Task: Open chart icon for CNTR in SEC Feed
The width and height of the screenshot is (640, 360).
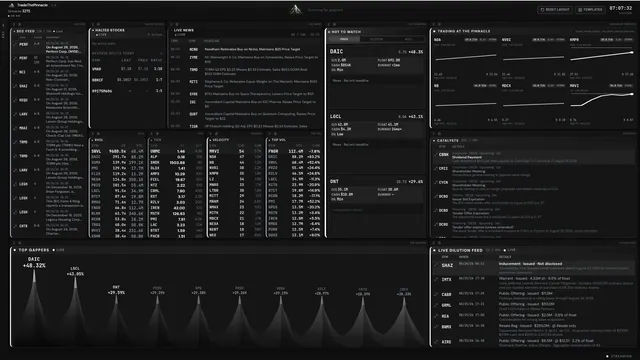Action: [15, 226]
